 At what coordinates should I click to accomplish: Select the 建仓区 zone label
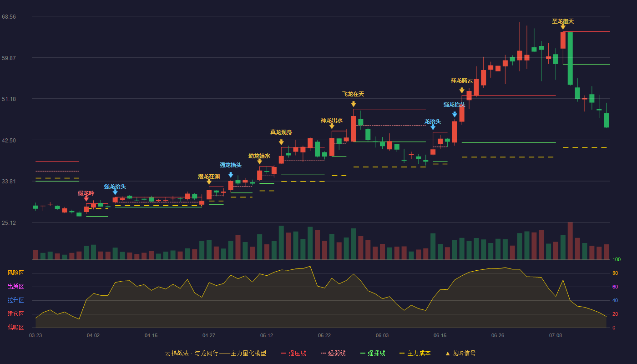pyautogui.click(x=15, y=314)
